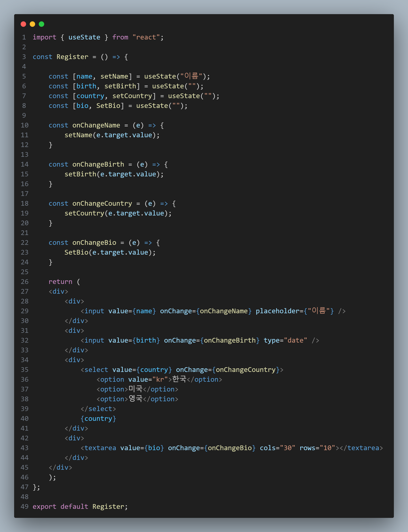
Task: Click the export default Register statement
Action: point(80,506)
